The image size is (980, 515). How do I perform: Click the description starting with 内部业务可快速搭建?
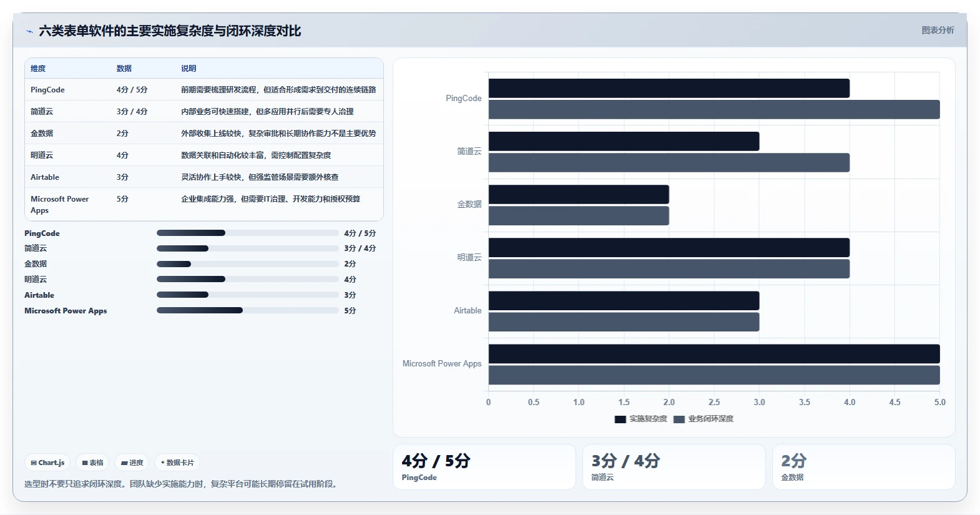pyautogui.click(x=267, y=112)
